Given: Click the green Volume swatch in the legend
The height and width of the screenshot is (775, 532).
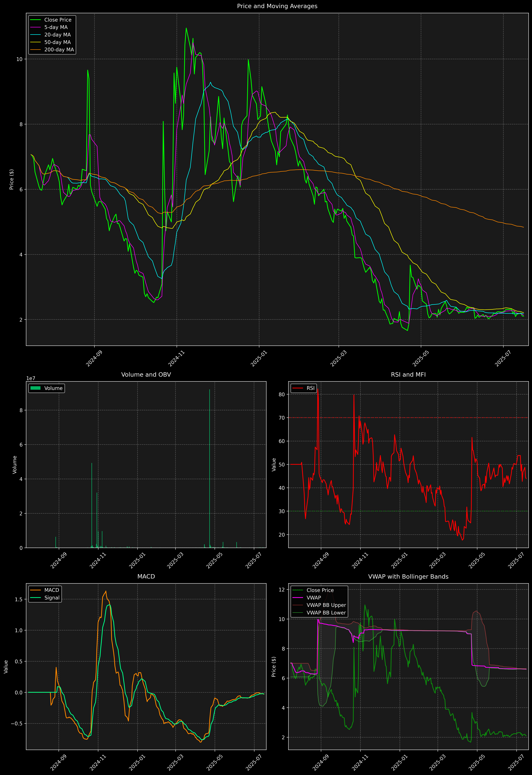Looking at the screenshot, I should click(x=35, y=388).
